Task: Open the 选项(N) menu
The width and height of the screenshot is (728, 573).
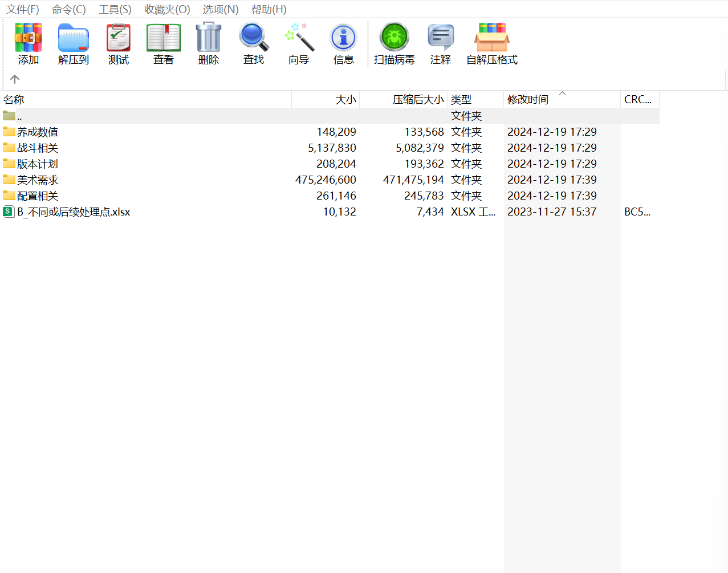Action: [221, 10]
